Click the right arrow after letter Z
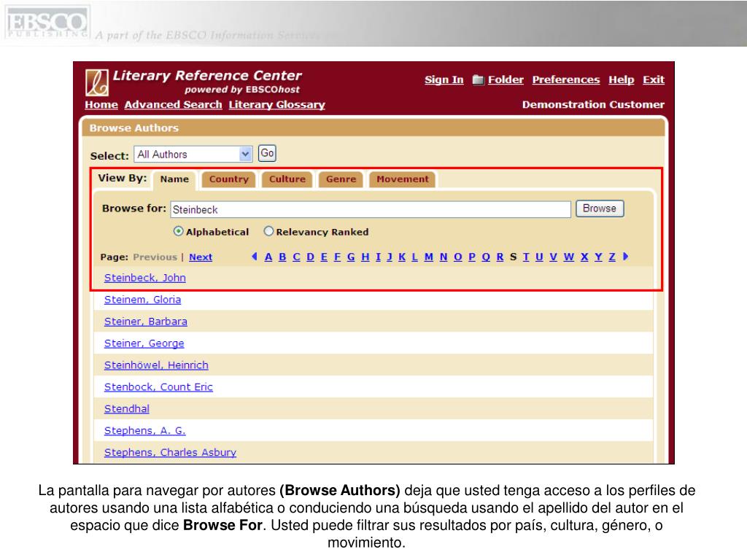The image size is (747, 560). tap(625, 257)
